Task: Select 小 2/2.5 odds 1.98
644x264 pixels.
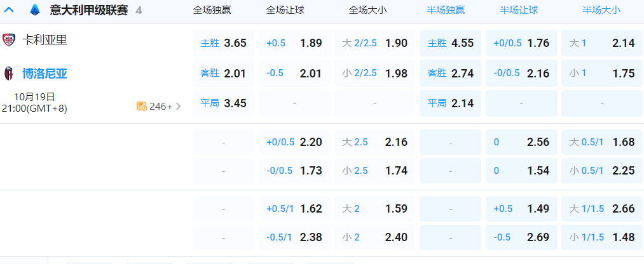Action: click(374, 73)
